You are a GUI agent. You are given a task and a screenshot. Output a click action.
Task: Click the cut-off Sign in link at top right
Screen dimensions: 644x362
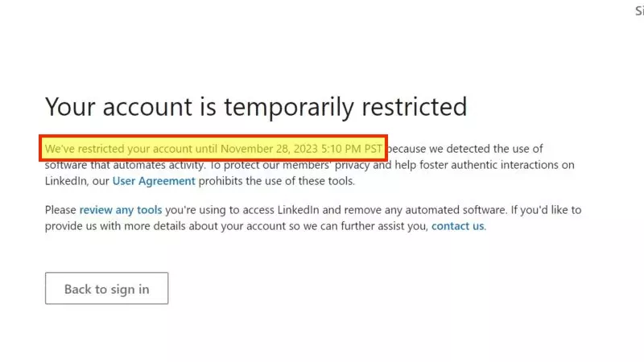tap(638, 11)
